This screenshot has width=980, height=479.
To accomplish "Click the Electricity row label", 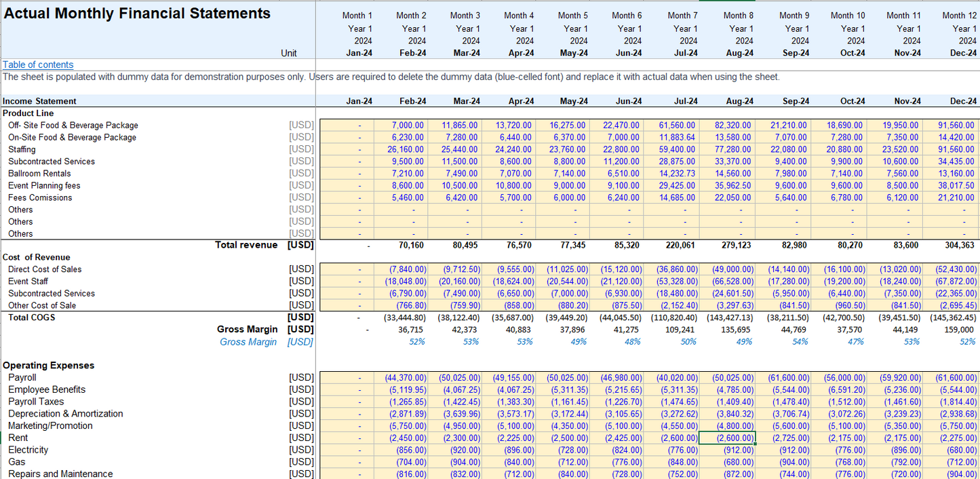I will click(x=28, y=451).
